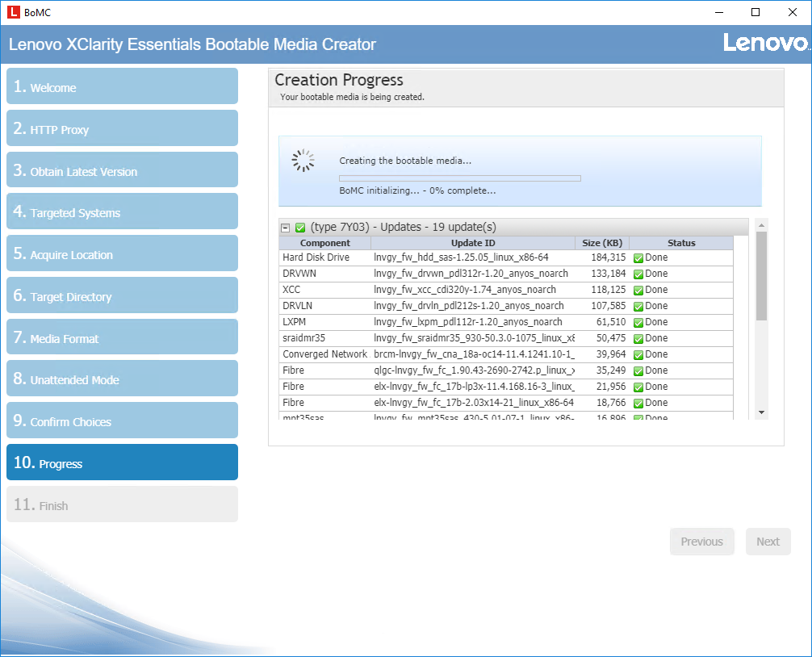Select the Hard Disk Drive component cell

tap(324, 257)
